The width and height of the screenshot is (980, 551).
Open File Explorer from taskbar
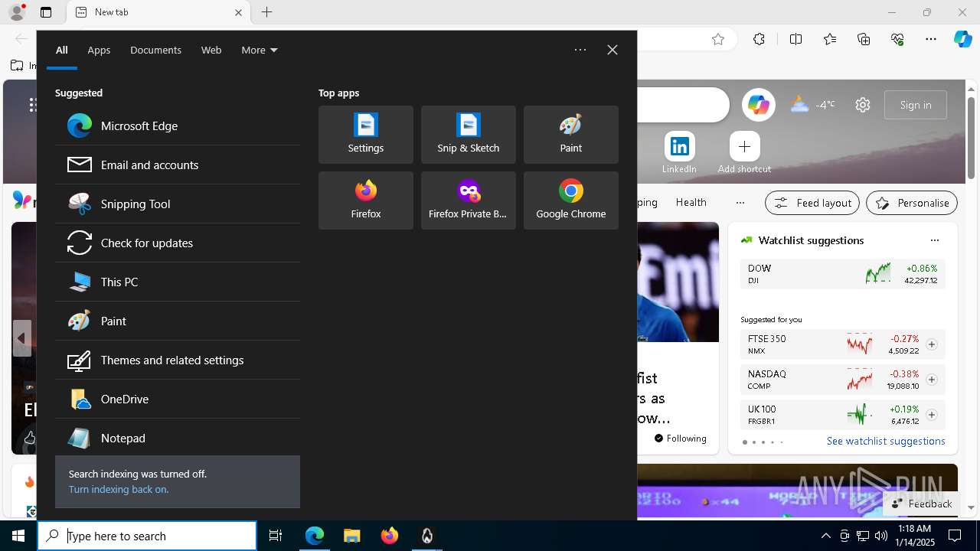[x=352, y=536]
